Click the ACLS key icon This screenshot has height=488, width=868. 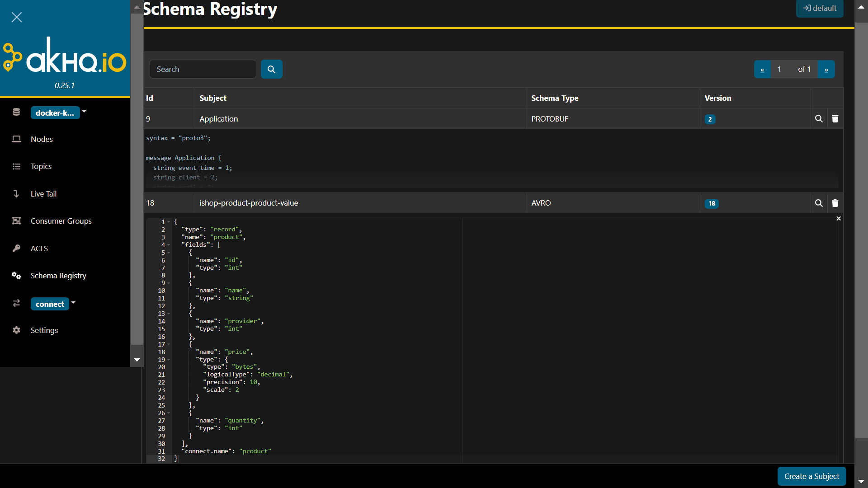click(x=17, y=249)
